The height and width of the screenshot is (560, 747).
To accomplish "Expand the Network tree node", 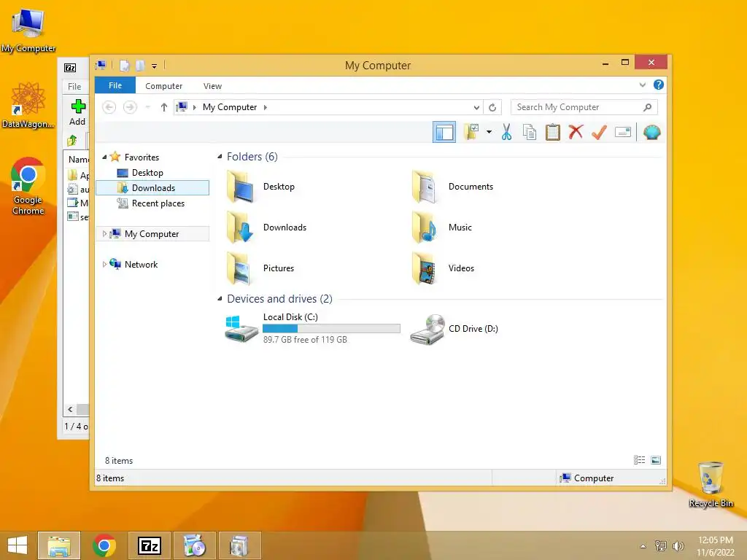I will (104, 264).
